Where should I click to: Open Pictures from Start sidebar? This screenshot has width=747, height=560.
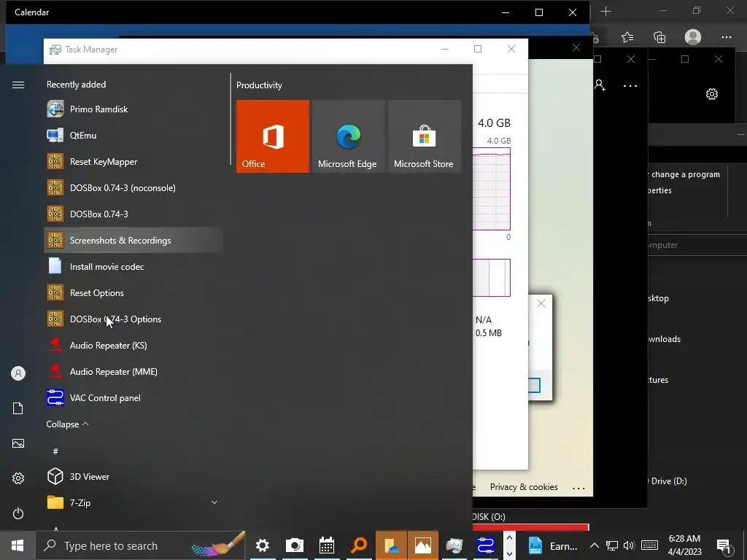[x=18, y=443]
